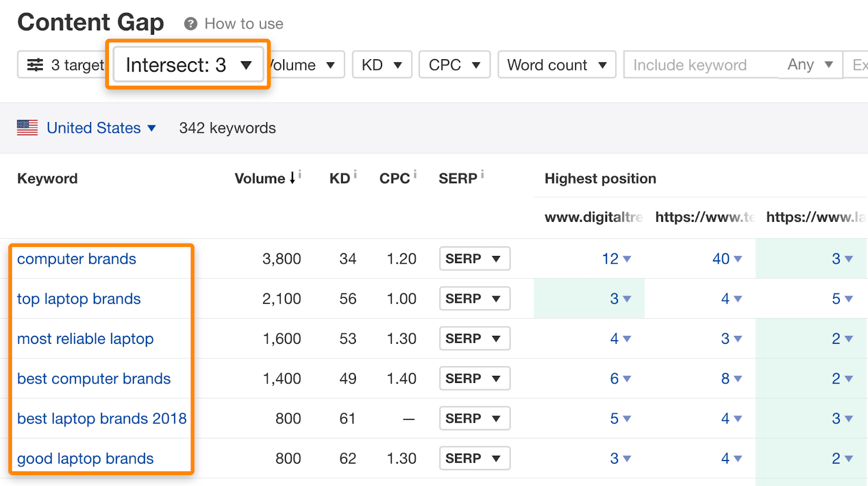This screenshot has width=868, height=486.
Task: Sort by Volume column header arrow
Action: click(292, 178)
